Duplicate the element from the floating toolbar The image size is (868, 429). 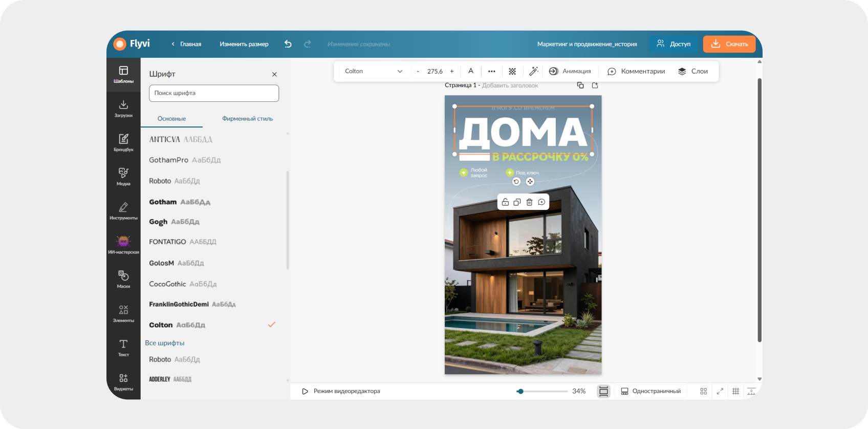(517, 202)
